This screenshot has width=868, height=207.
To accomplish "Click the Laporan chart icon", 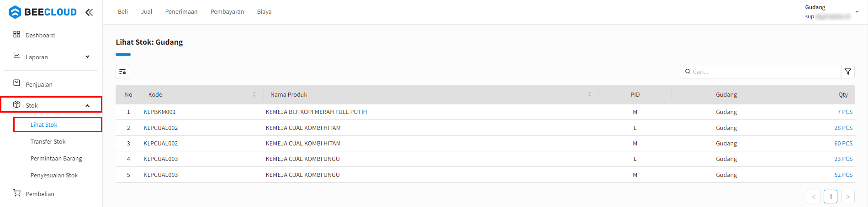I will coord(17,56).
